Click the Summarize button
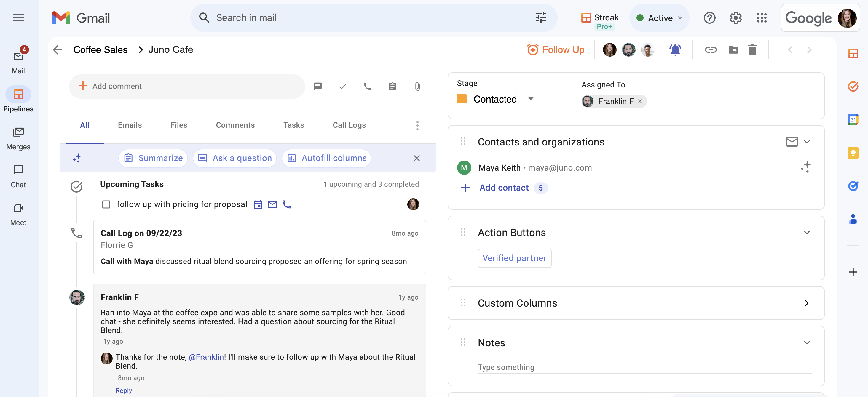 [x=153, y=158]
